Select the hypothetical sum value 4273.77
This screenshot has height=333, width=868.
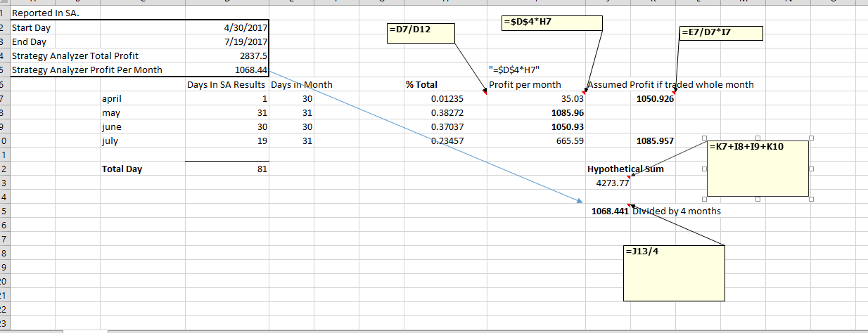[x=612, y=183]
